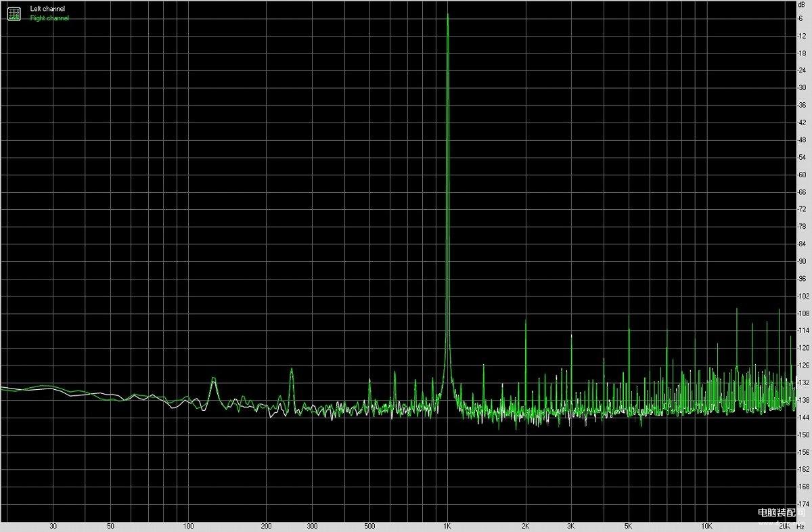This screenshot has width=812, height=532.
Task: Click the noise peak near 250 Hz
Action: (292, 369)
